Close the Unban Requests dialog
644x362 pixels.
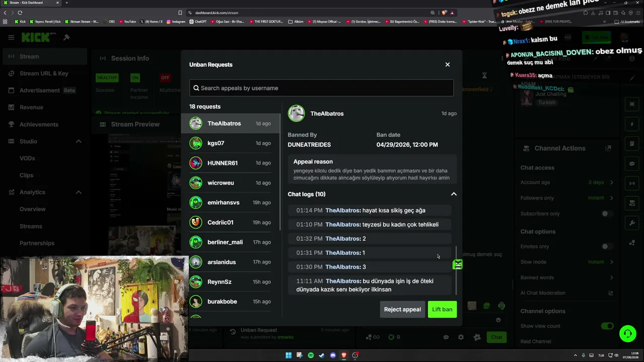(447, 64)
